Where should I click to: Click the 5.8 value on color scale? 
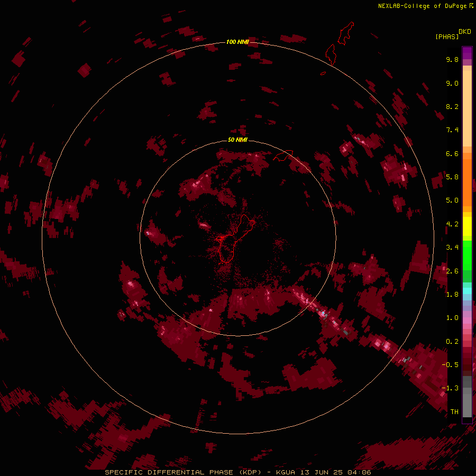pyautogui.click(x=452, y=177)
